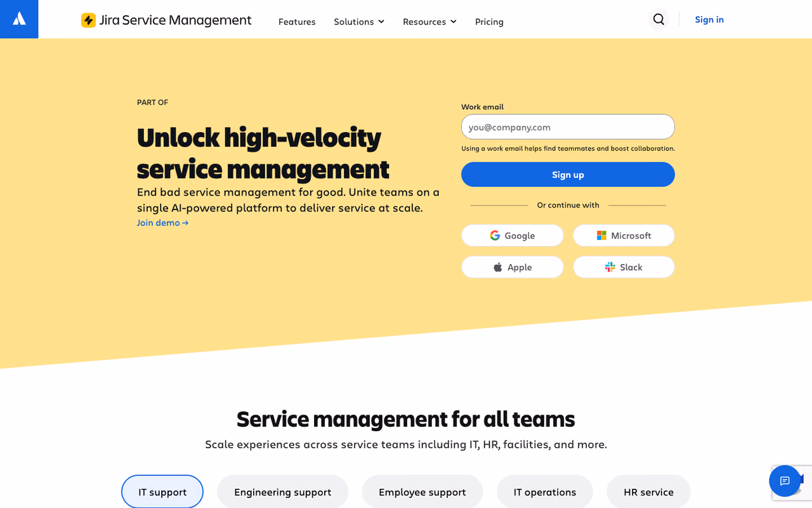
Task: Click the Sign in link
Action: click(x=709, y=20)
